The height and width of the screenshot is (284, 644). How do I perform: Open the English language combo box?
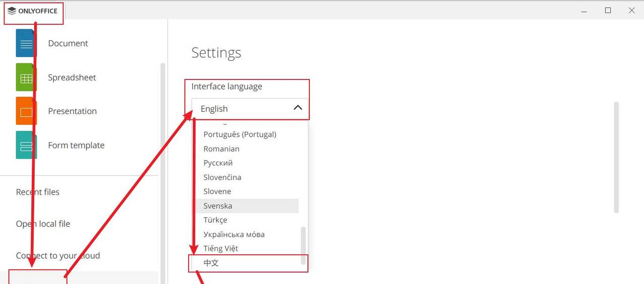click(242, 109)
